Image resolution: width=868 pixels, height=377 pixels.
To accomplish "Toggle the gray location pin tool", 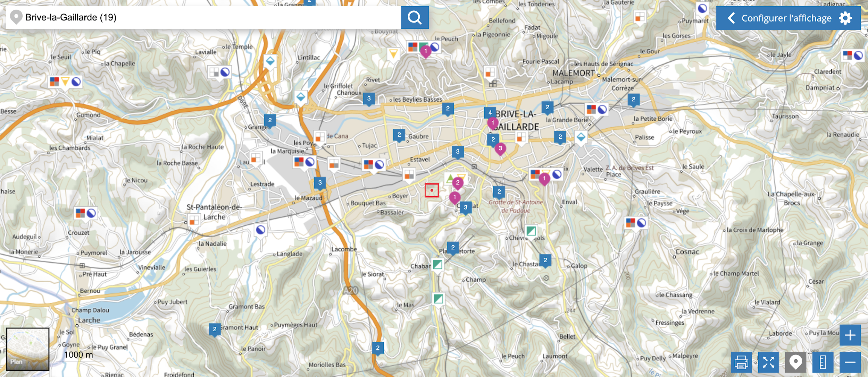I will pos(795,362).
